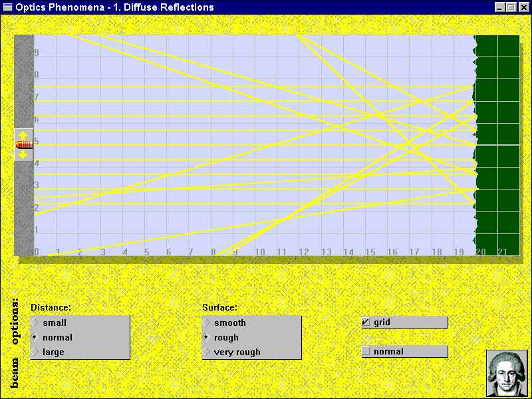Minimize the Optics Phenomena window

click(499, 7)
